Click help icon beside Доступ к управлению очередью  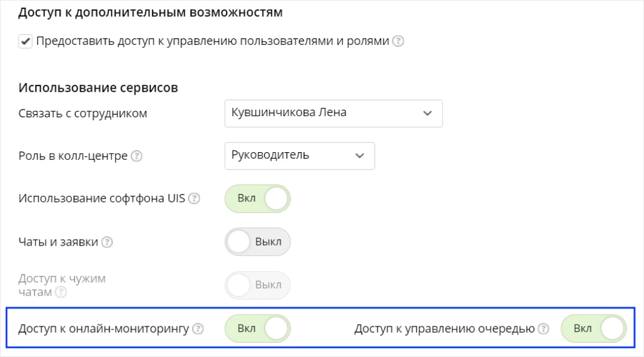coord(543,329)
